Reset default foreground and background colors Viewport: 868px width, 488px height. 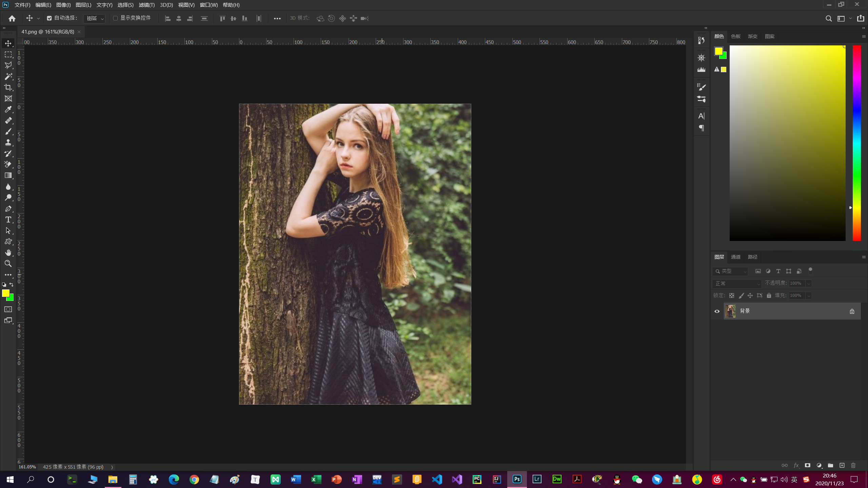4,285
